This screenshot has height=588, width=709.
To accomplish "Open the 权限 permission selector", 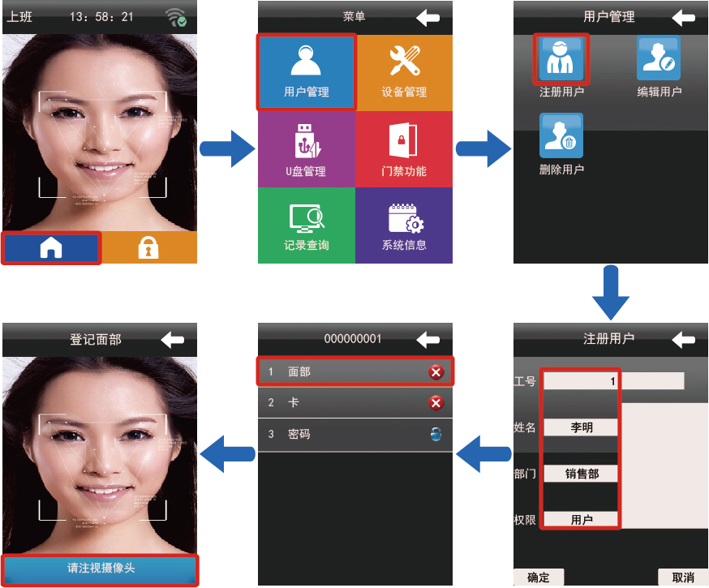I will point(581,520).
